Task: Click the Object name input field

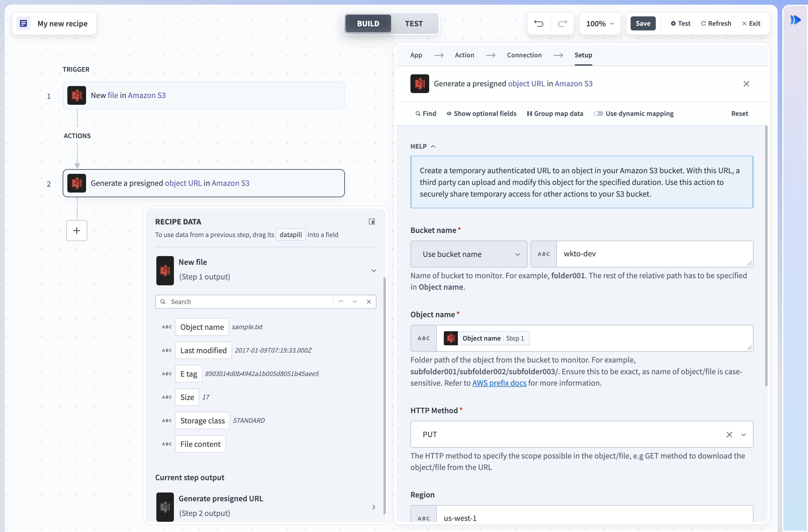Action: 595,338
